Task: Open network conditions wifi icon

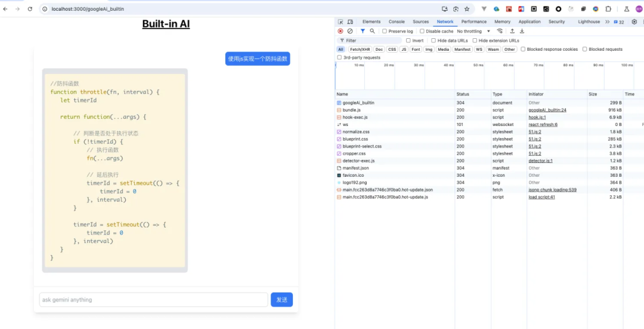Action: 500,31
